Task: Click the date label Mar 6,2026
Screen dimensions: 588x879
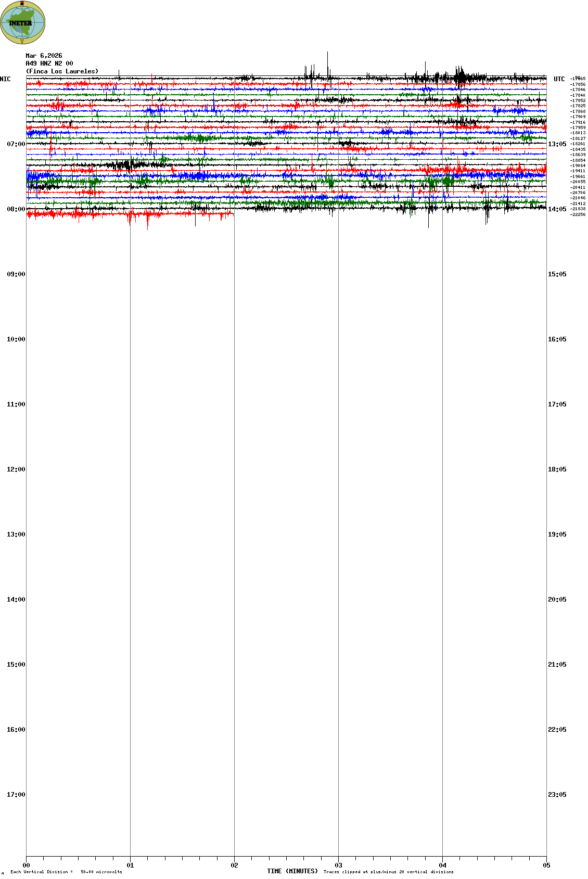Action: pyautogui.click(x=44, y=56)
